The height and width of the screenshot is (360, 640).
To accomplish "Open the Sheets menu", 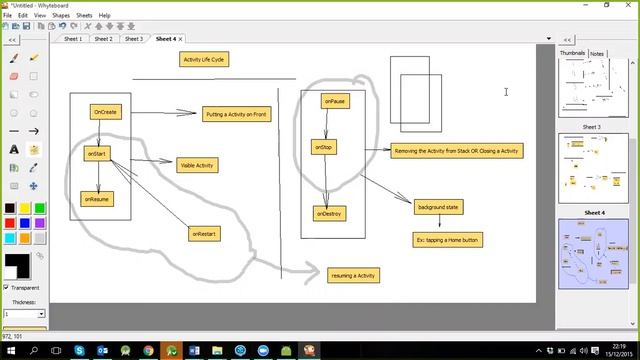I will point(84,16).
